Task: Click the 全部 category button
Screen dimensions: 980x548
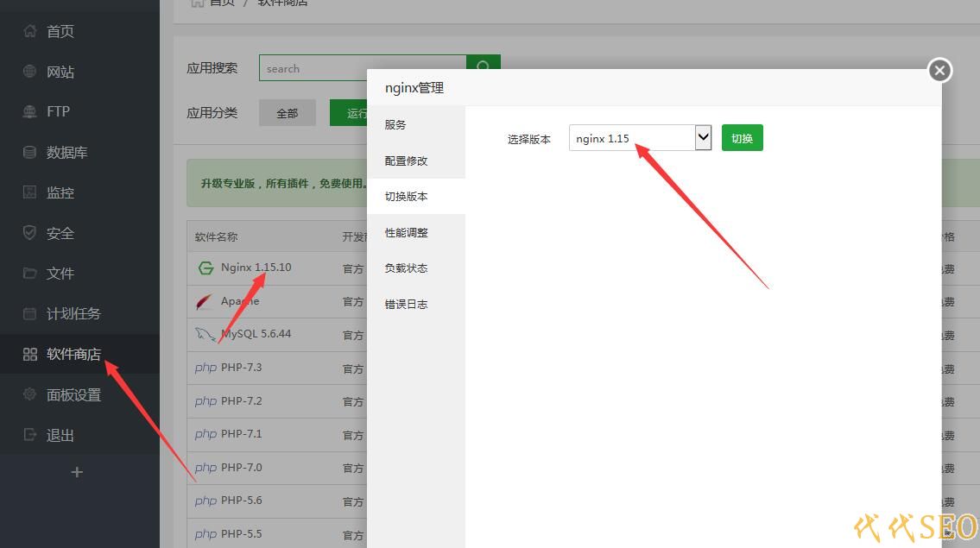Action: [x=287, y=113]
